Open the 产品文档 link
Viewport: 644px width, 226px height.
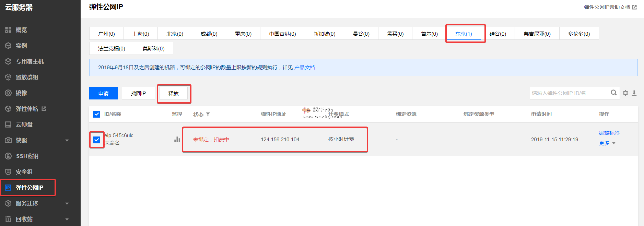[x=304, y=68]
